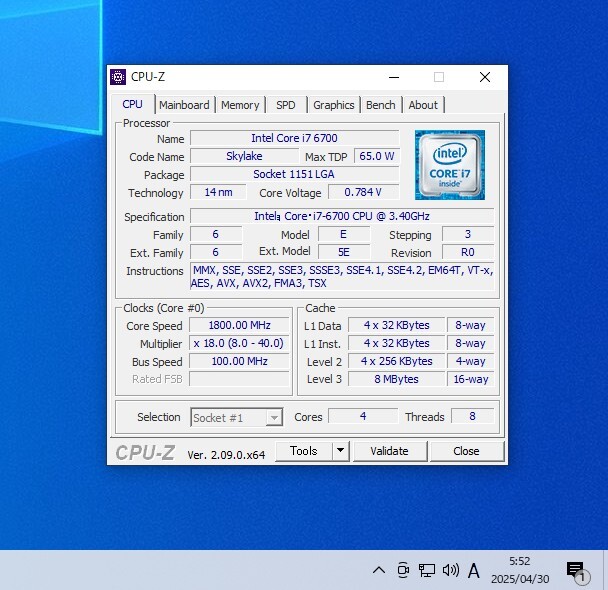Click the Core Speed 1800.00 MHz value
Image resolution: width=608 pixels, height=590 pixels.
[x=239, y=325]
